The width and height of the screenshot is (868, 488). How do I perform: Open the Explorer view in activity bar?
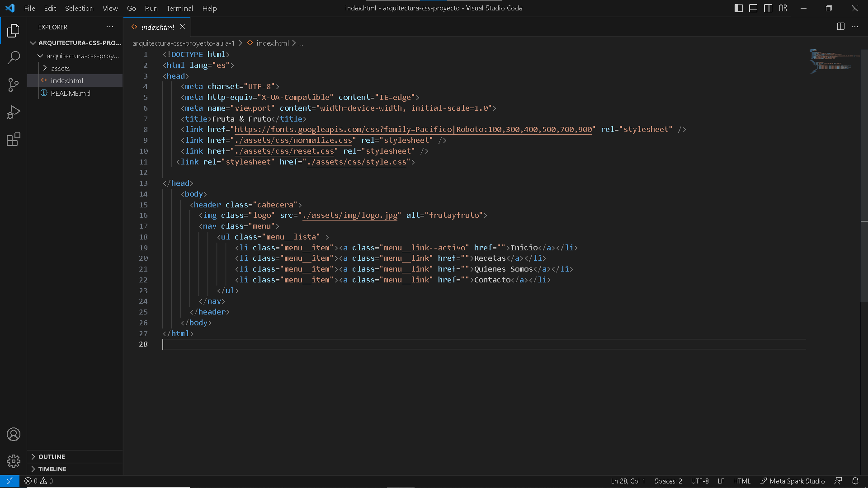(x=14, y=31)
